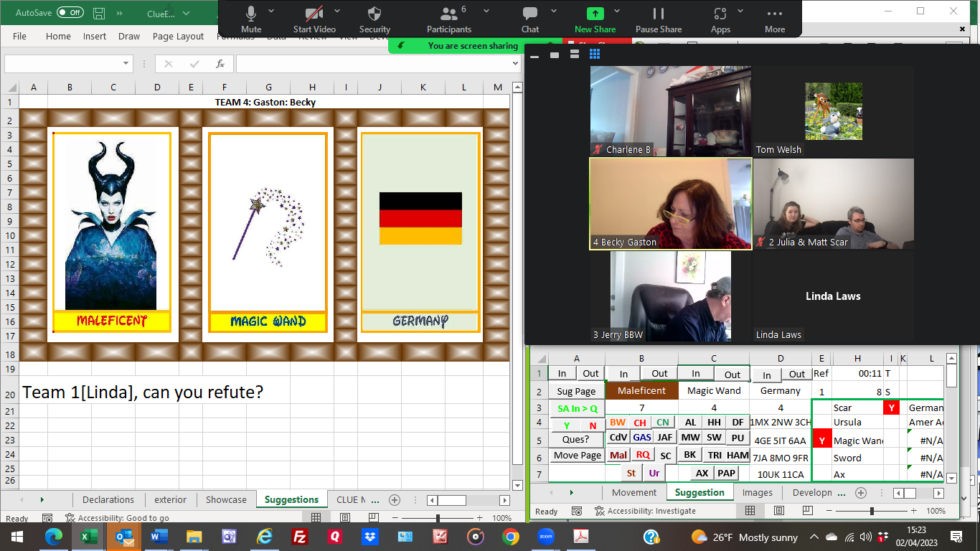Zoom out left workbook with minus button
Viewport: 980px width, 551px height.
393,517
